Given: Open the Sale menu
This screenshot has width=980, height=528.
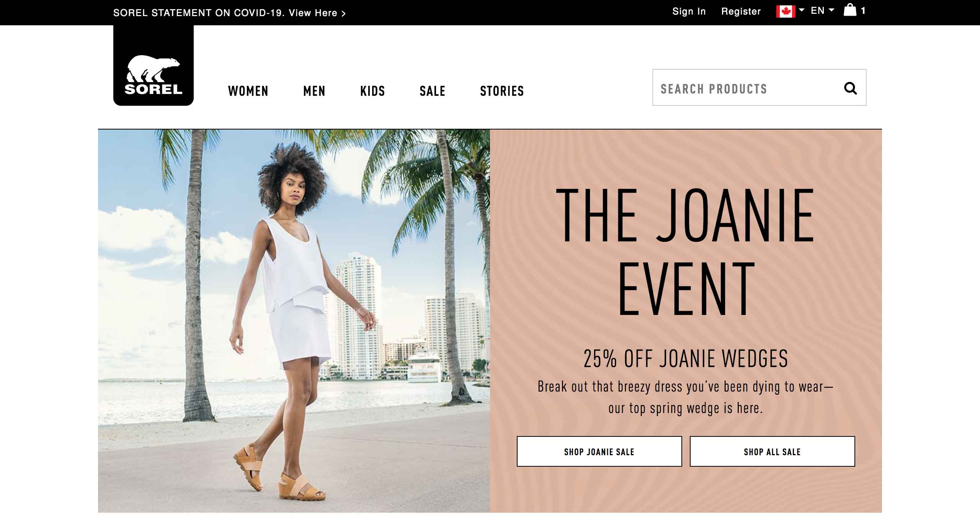Looking at the screenshot, I should 433,91.
